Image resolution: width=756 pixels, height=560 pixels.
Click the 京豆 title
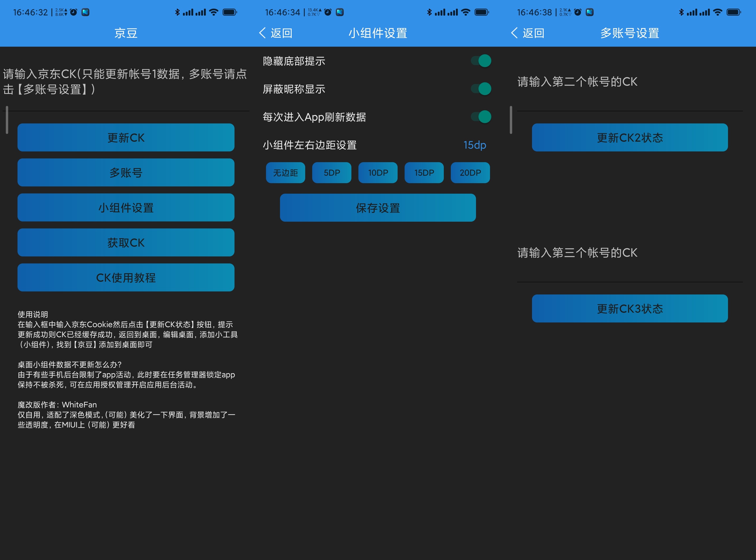point(126,33)
